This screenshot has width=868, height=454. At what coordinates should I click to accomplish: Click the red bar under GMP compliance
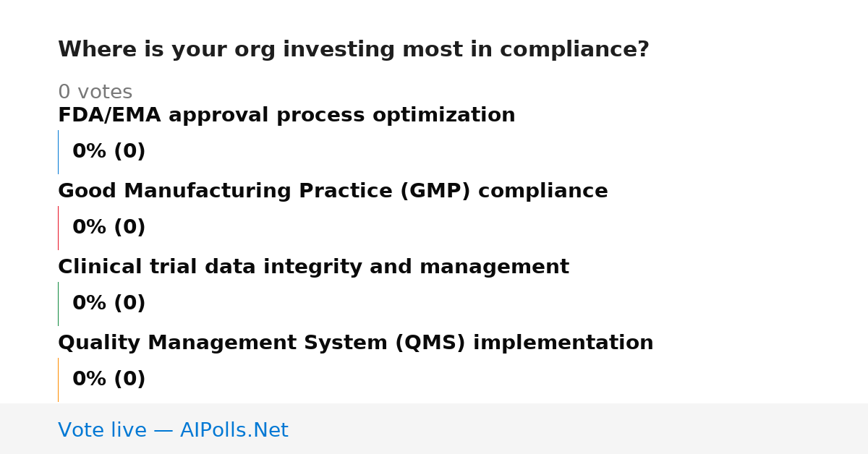58,228
